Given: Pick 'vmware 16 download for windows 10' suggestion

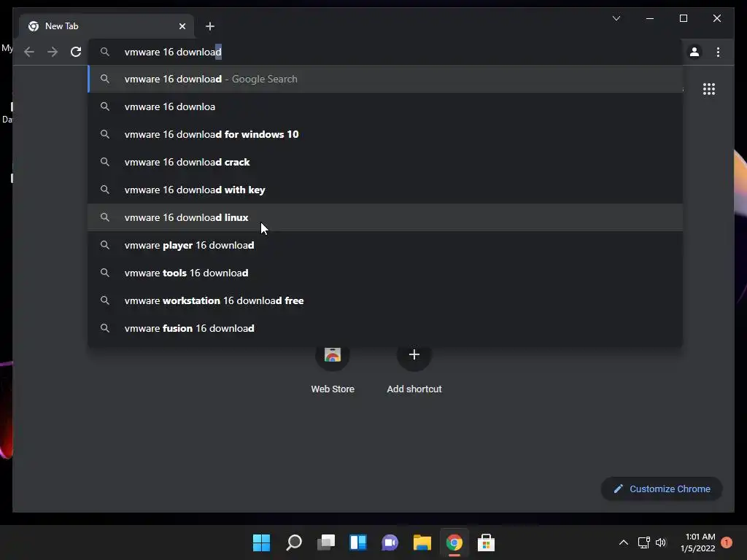Looking at the screenshot, I should click(x=385, y=134).
